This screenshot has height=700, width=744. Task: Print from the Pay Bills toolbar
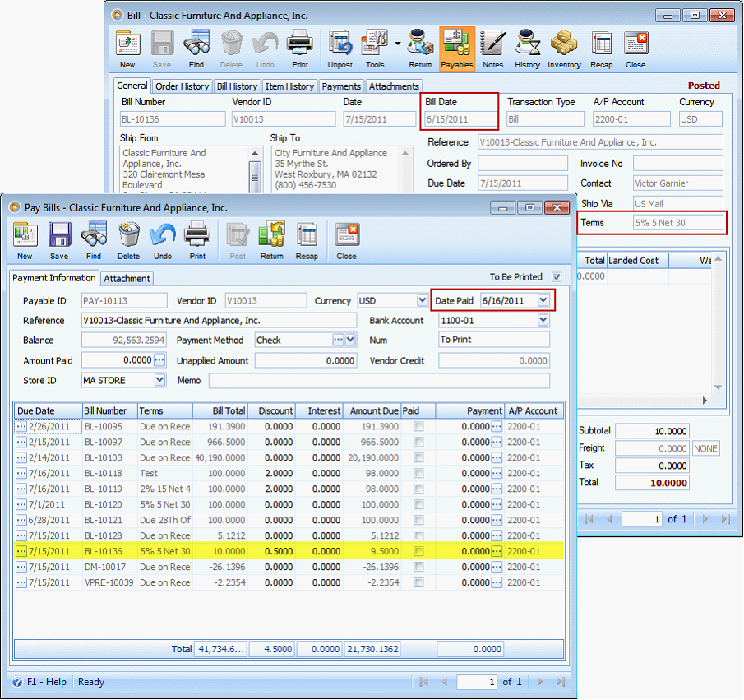point(197,240)
